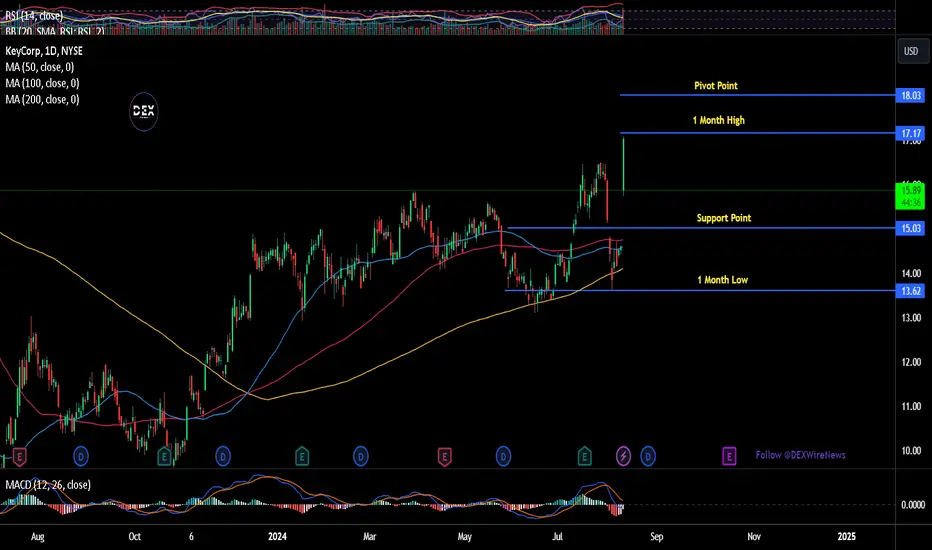Open the dividend marker just before Sep
Image resolution: width=932 pixels, height=550 pixels.
(648, 457)
